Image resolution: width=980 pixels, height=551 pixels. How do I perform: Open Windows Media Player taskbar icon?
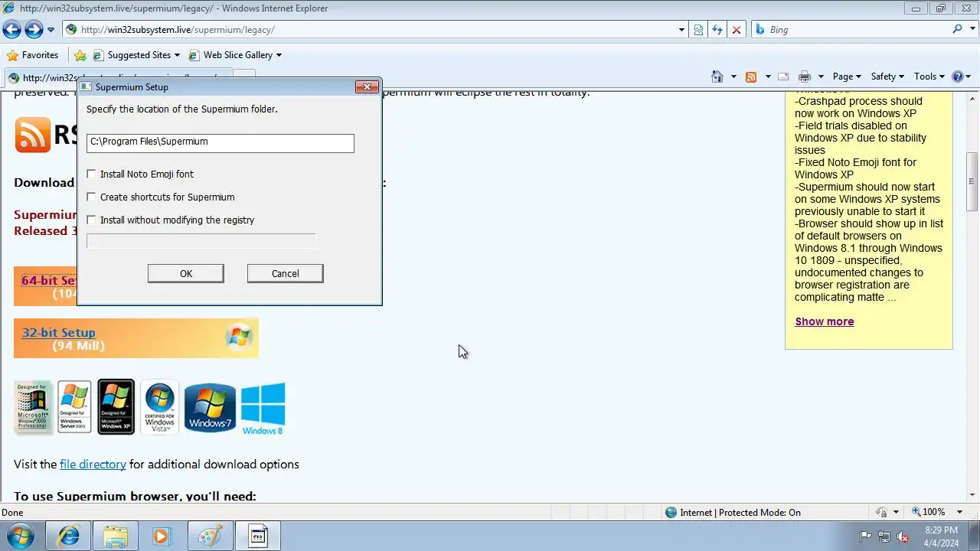[x=162, y=536]
